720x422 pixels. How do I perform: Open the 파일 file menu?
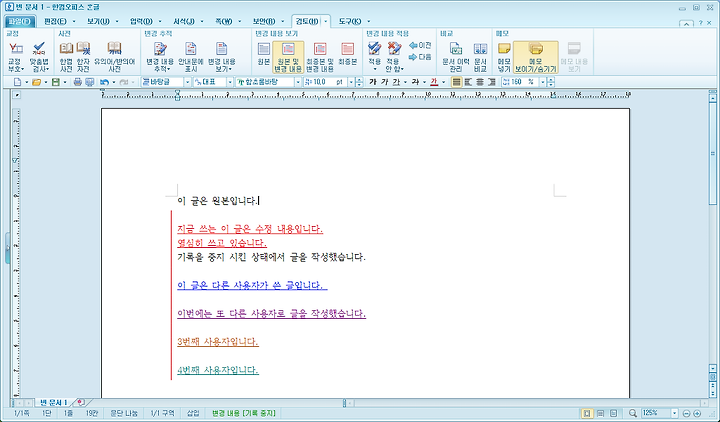(20, 22)
